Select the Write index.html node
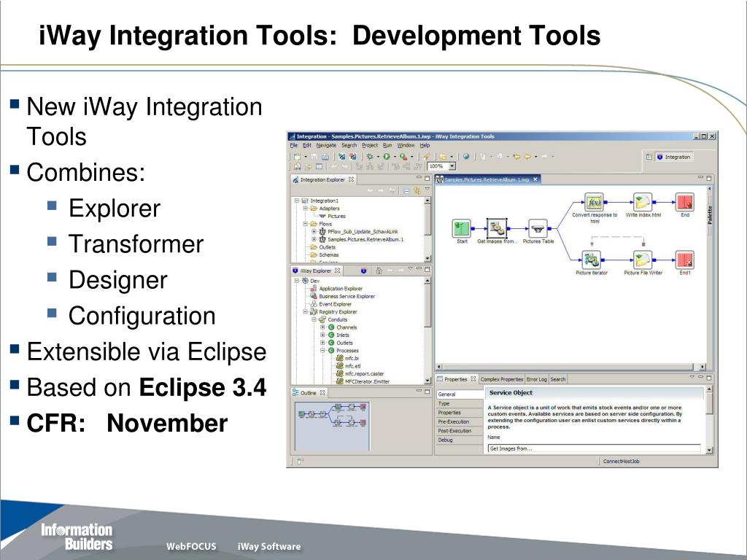747x560 pixels. pos(643,202)
